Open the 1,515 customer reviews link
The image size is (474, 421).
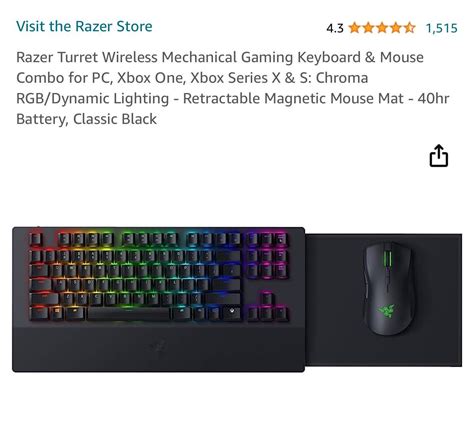point(441,28)
